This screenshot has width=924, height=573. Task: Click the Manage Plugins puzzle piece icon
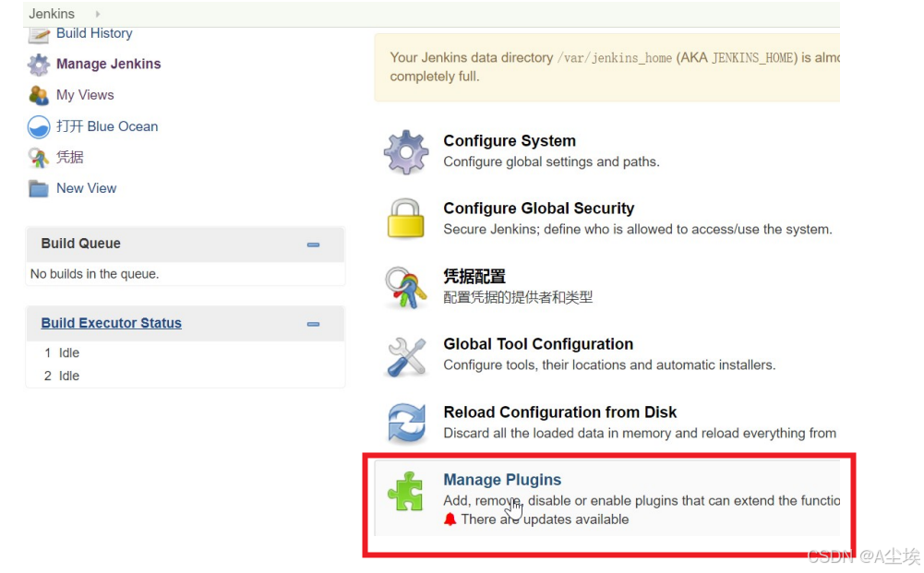pos(405,491)
